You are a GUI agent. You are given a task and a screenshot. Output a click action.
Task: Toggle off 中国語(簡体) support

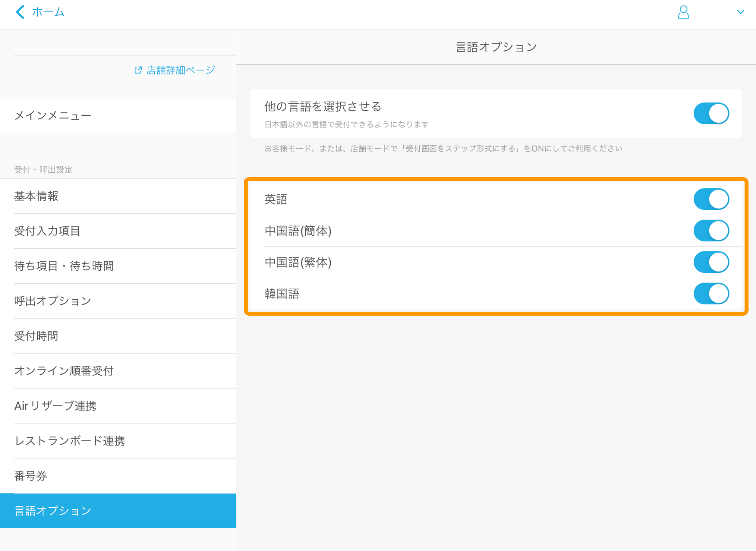point(711,230)
